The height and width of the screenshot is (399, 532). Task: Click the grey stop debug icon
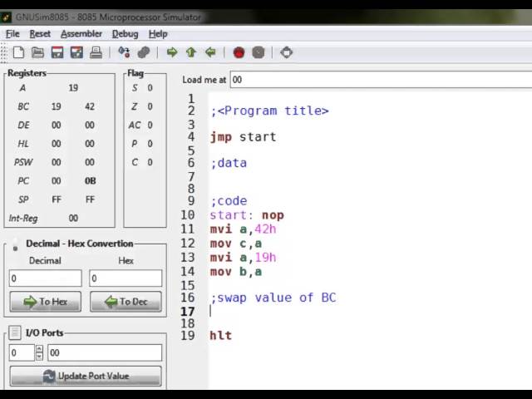[259, 52]
